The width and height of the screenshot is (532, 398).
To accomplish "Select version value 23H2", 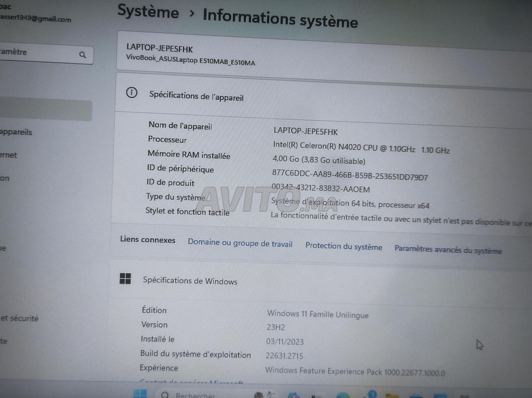I will [x=276, y=327].
